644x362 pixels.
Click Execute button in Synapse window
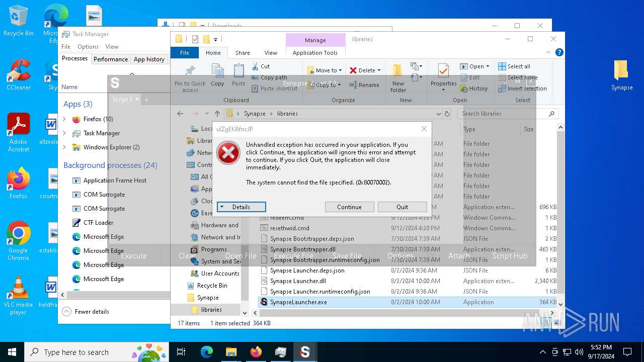(134, 255)
